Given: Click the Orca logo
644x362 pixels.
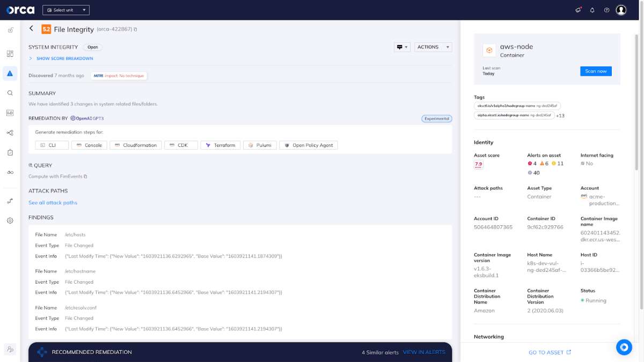Looking at the screenshot, I should pyautogui.click(x=21, y=10).
